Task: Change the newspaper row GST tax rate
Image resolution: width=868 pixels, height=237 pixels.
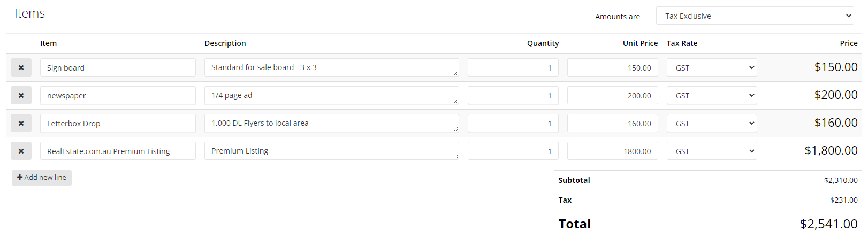Action: pos(712,96)
